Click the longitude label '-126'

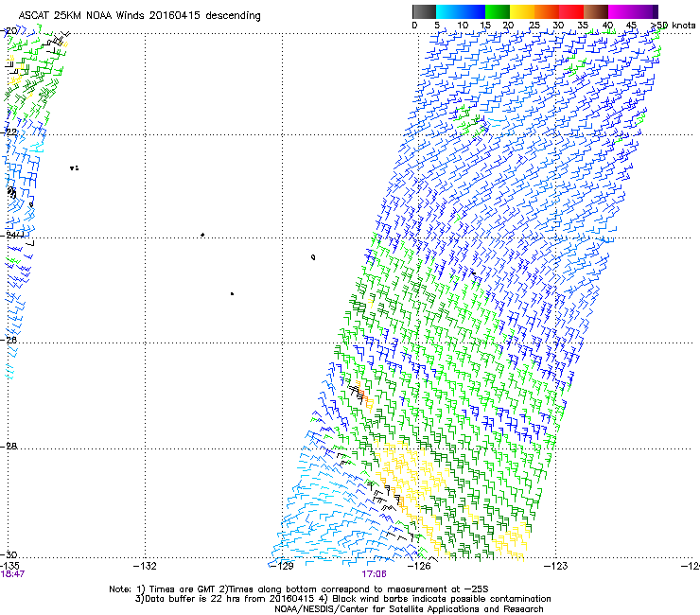(419, 566)
